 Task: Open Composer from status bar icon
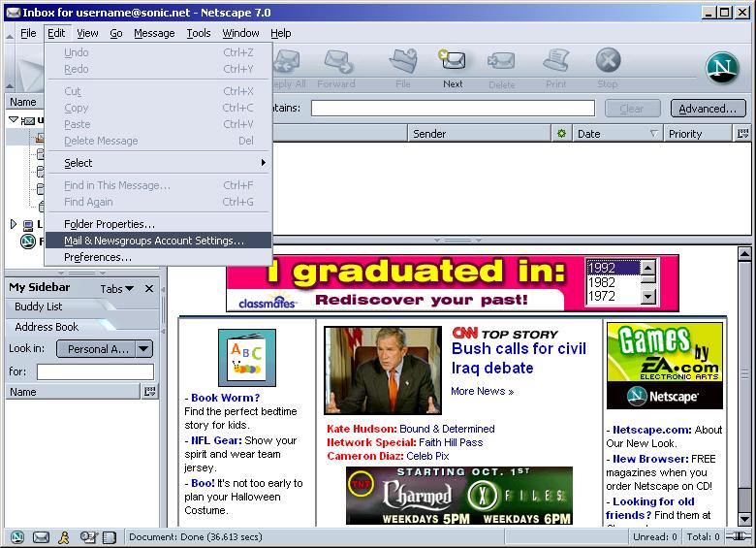(89, 537)
